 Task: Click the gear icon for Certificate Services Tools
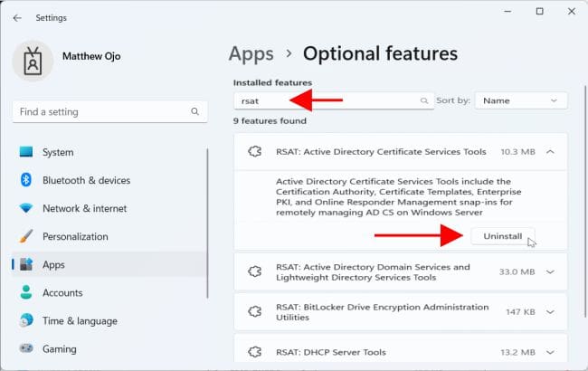point(254,151)
